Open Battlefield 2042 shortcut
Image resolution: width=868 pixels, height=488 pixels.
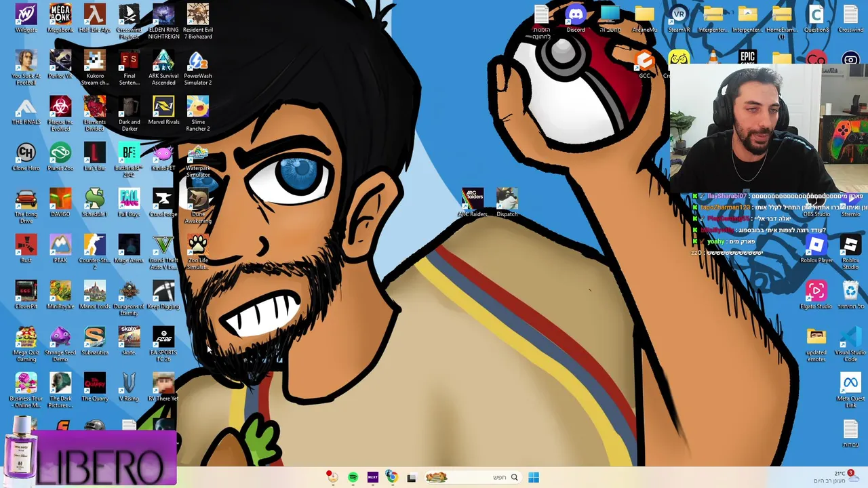129,159
